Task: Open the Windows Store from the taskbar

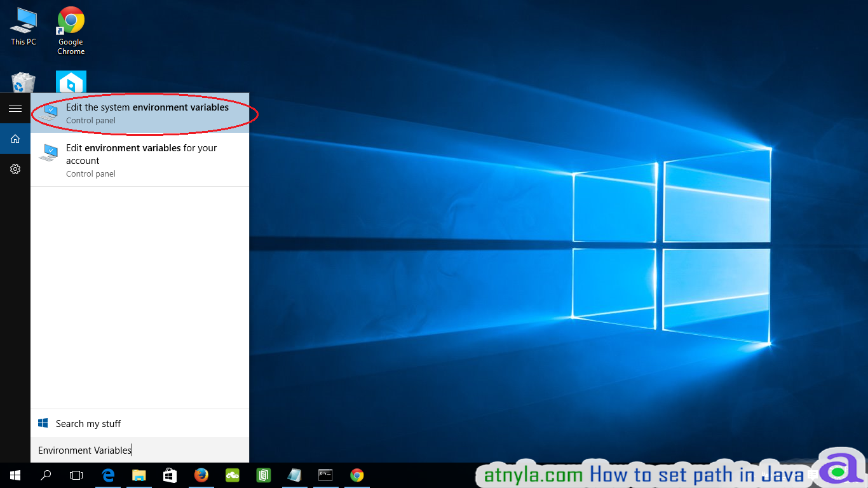Action: (x=170, y=475)
